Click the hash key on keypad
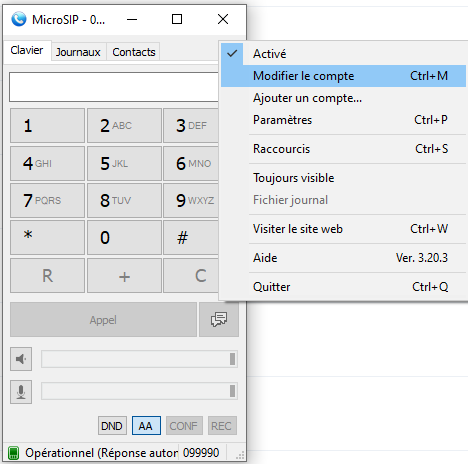Screen dimensions: 468x464 (191, 237)
